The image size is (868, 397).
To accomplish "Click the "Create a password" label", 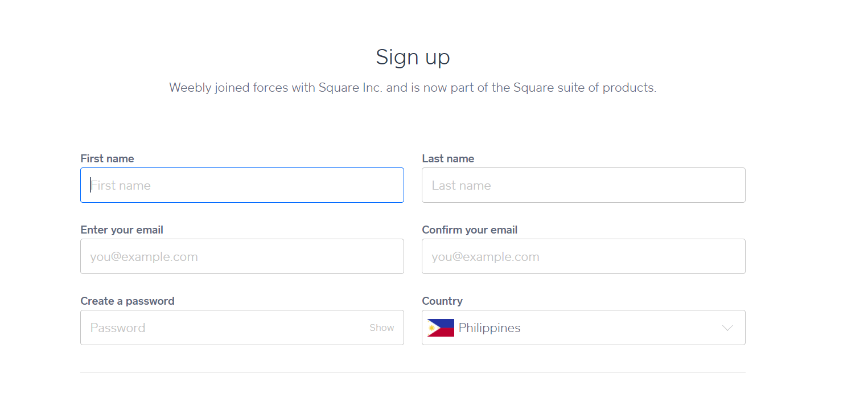I will click(127, 301).
